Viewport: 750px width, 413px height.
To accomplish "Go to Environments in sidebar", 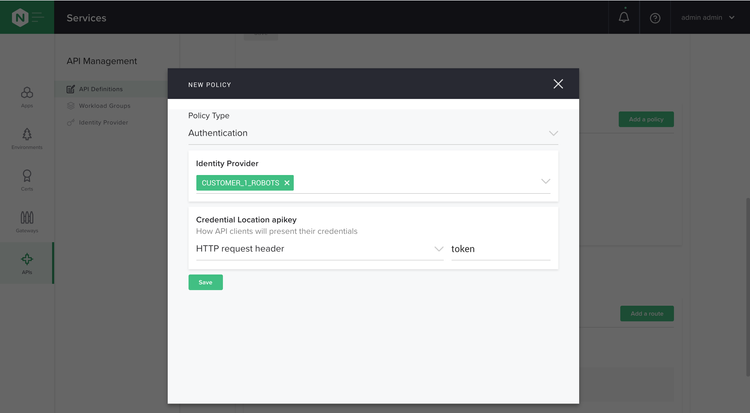I will [x=27, y=139].
